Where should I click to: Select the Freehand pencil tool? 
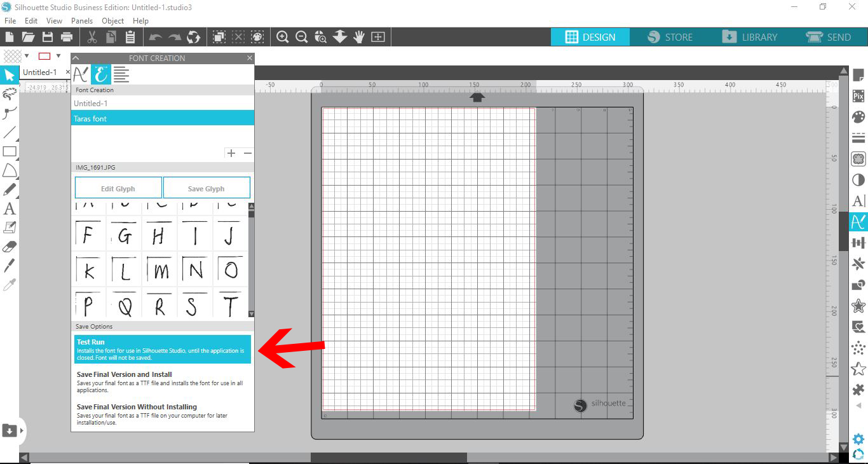tap(10, 189)
